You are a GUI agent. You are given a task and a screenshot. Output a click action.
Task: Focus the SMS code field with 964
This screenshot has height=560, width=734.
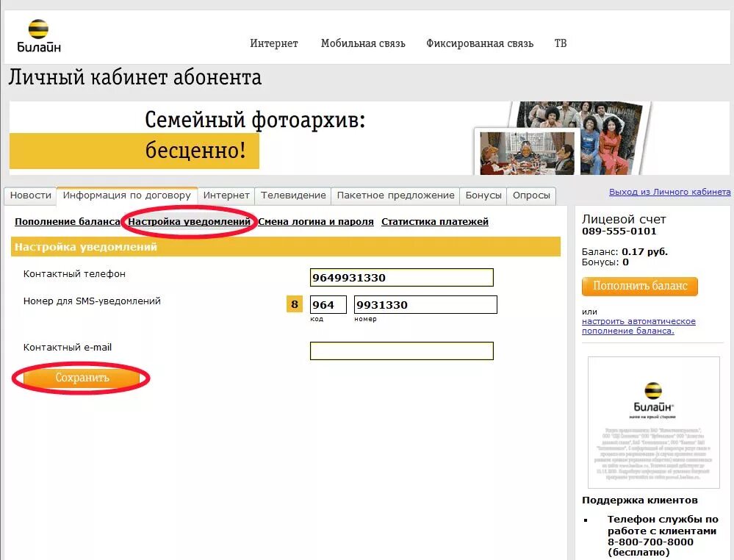pyautogui.click(x=328, y=304)
